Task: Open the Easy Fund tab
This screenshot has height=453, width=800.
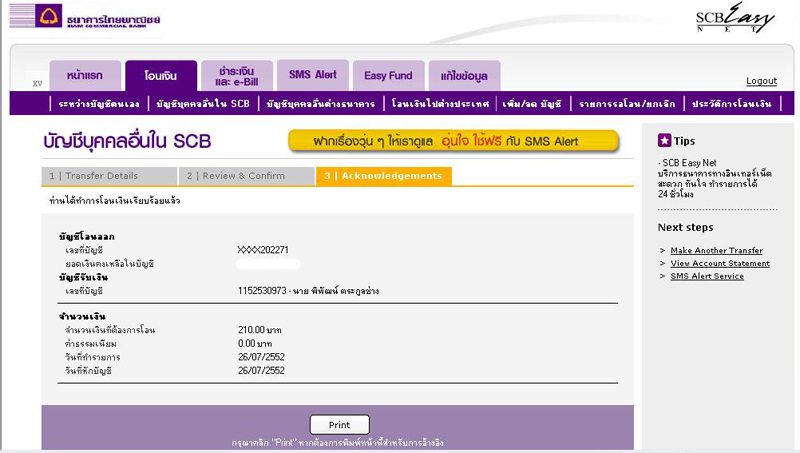Action: [x=388, y=76]
